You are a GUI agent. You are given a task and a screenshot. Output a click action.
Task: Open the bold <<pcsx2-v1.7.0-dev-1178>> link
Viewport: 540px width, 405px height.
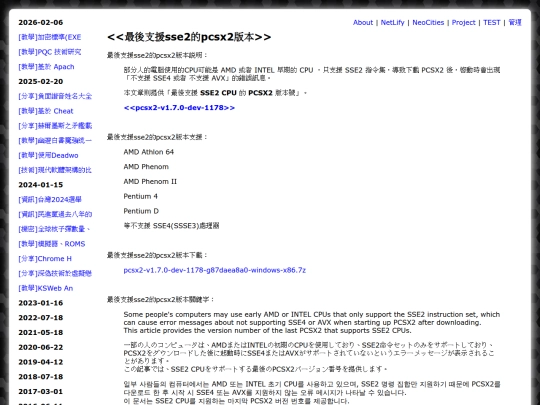click(179, 108)
